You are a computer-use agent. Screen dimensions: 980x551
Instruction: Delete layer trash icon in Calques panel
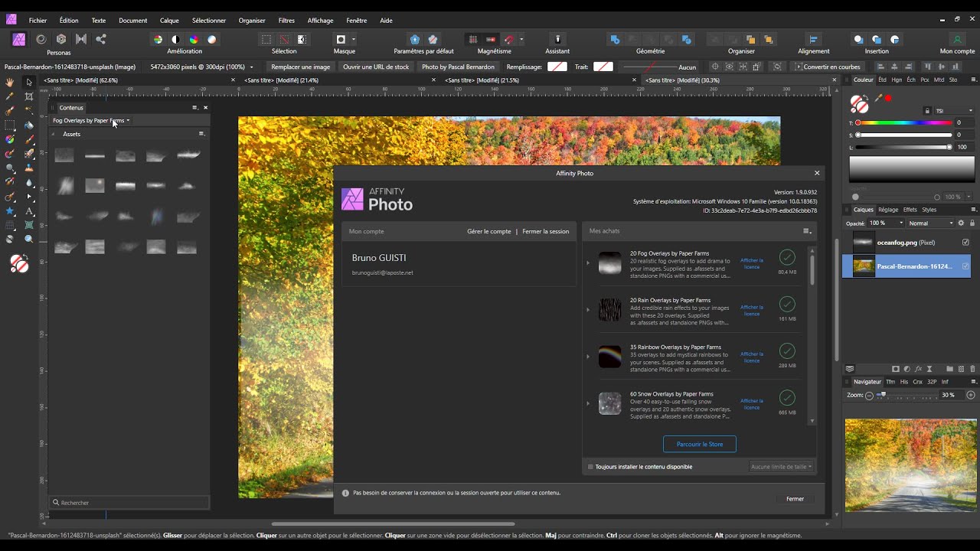(x=972, y=369)
